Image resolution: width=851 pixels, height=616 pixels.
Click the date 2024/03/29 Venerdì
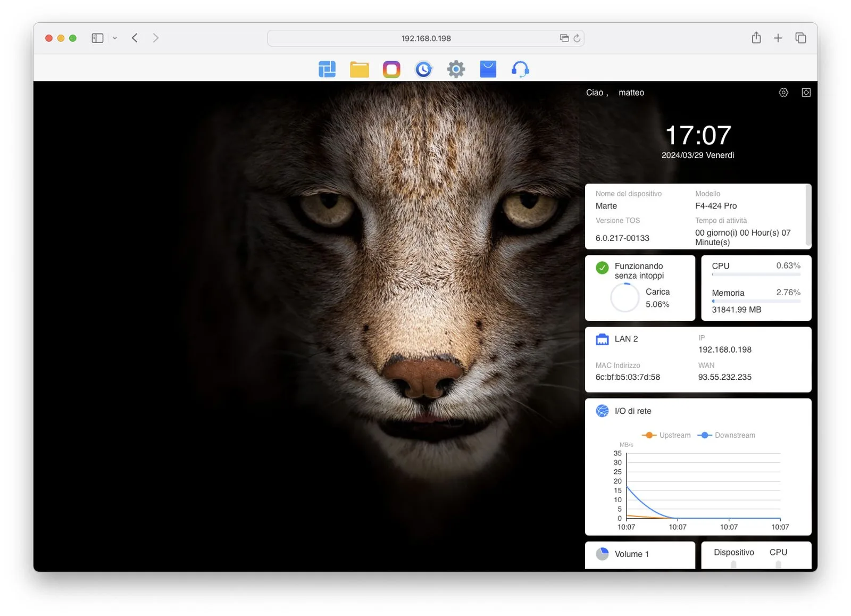(x=698, y=155)
